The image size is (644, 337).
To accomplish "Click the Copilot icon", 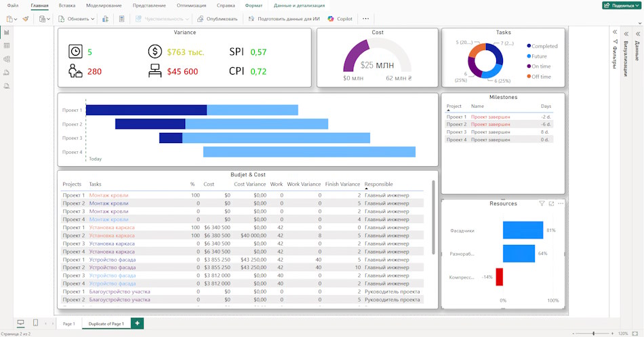I will coord(331,19).
